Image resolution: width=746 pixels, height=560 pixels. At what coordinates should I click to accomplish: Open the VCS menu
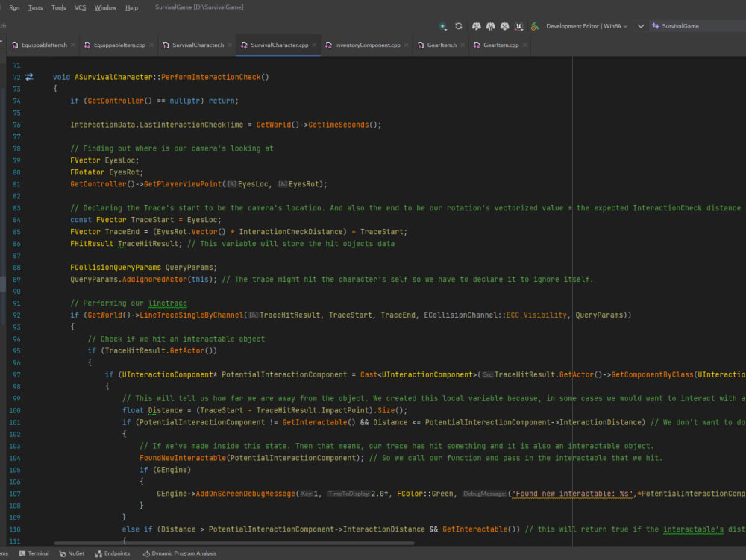80,7
